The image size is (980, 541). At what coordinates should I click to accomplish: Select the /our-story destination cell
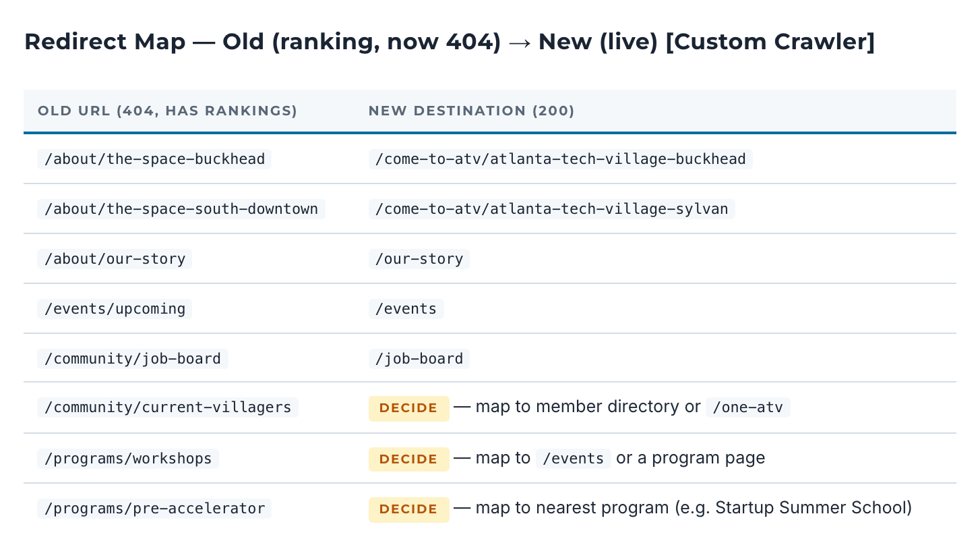[x=419, y=259]
